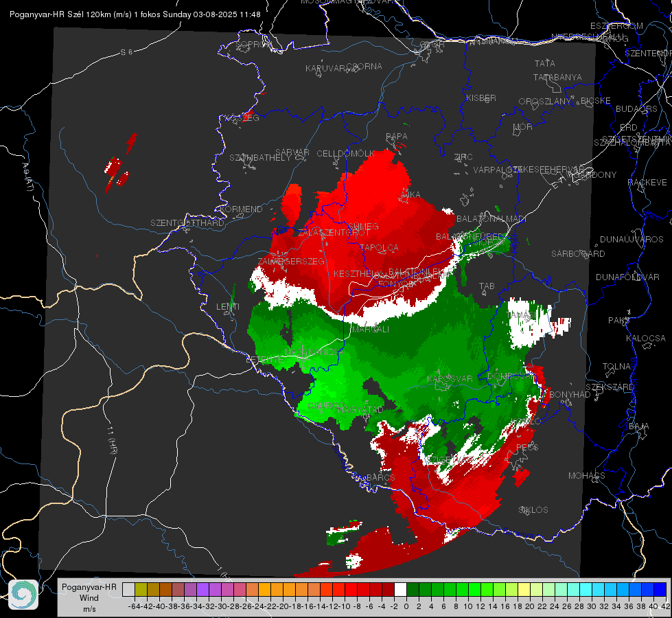672x618 pixels.
Task: Click the 'SZENTGOTTHARD' city label
Action: click(187, 222)
